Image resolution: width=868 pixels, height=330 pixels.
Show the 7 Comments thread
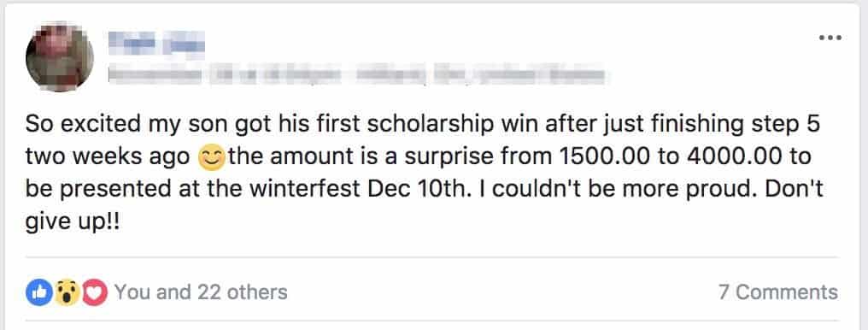click(778, 292)
